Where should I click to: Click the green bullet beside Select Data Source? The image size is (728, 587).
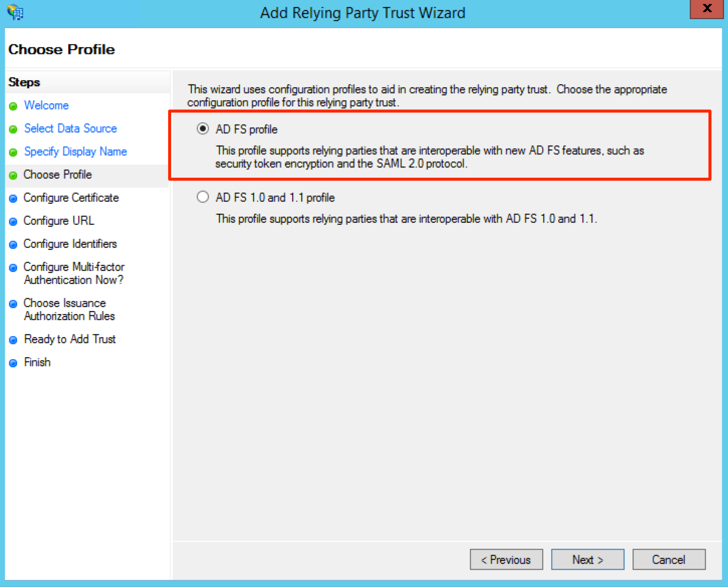pyautogui.click(x=14, y=129)
